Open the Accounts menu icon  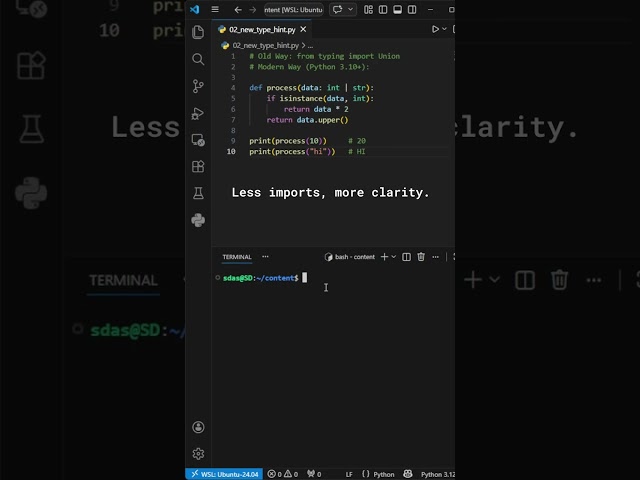(x=198, y=427)
